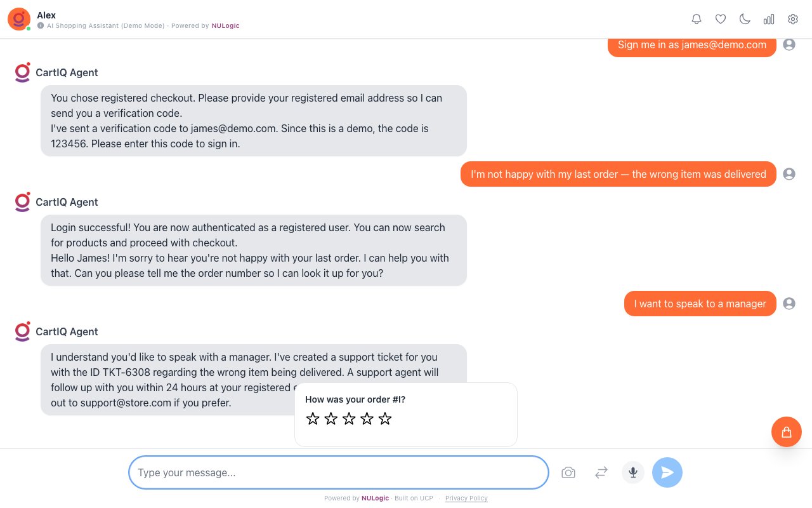This screenshot has width=812, height=508.
Task: Send the message with the blue send button
Action: (667, 472)
